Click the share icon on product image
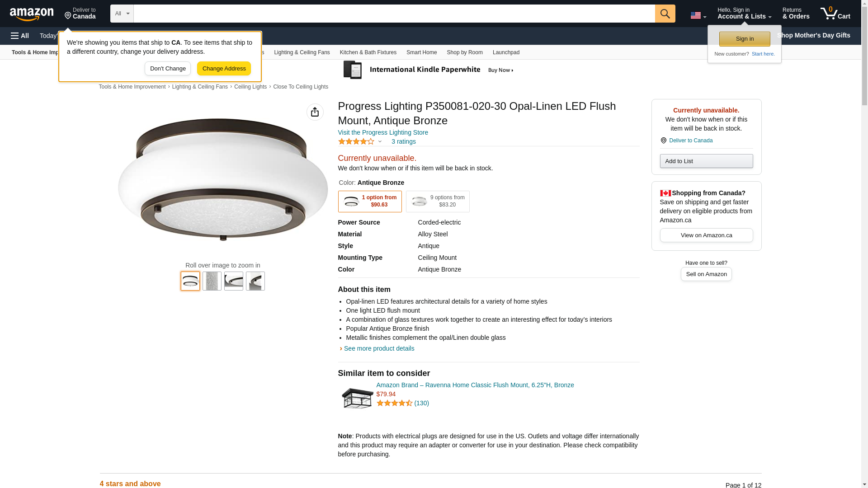The image size is (868, 488). (x=315, y=112)
